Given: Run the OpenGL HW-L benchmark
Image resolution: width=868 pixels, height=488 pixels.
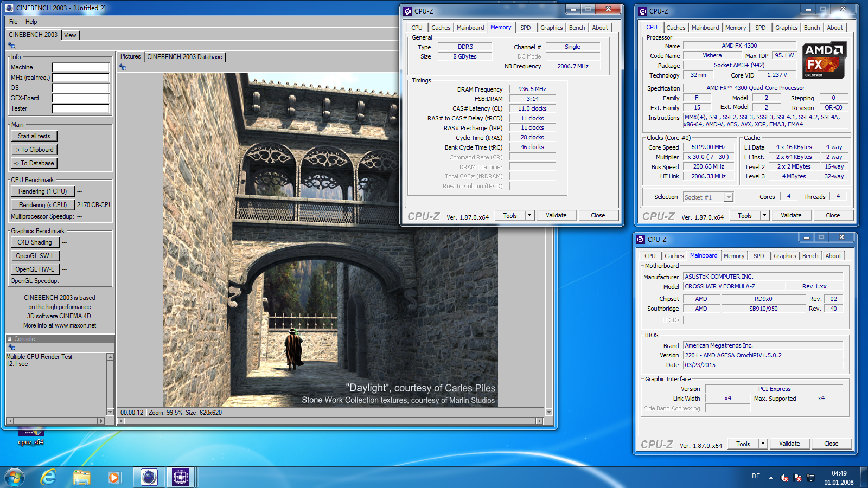Looking at the screenshot, I should pyautogui.click(x=35, y=269).
